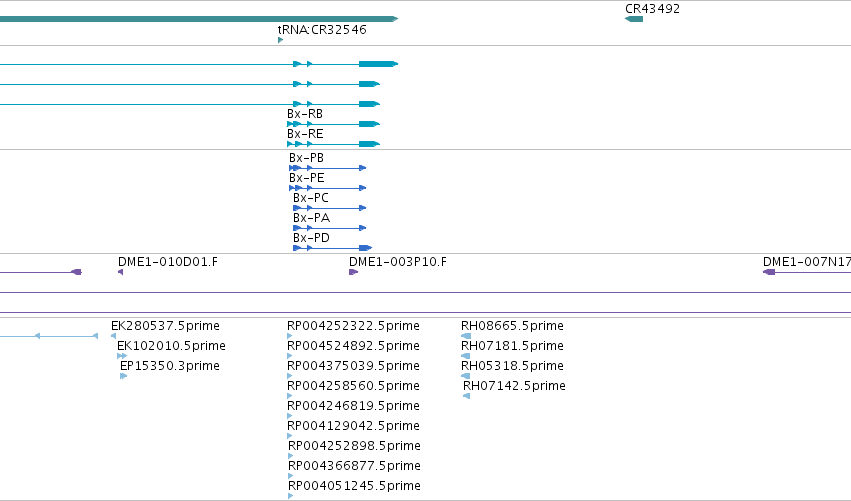
Task: Click the Bx-RE transcript label
Action: click(x=305, y=134)
